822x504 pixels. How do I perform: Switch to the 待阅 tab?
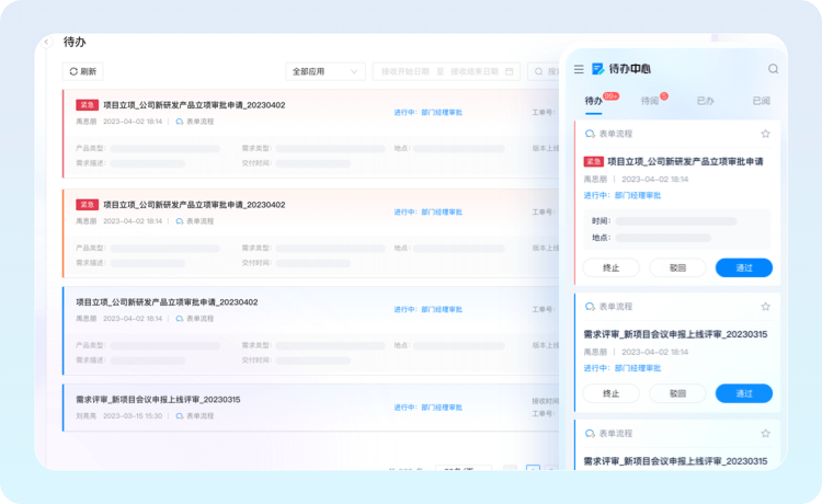[x=650, y=101]
